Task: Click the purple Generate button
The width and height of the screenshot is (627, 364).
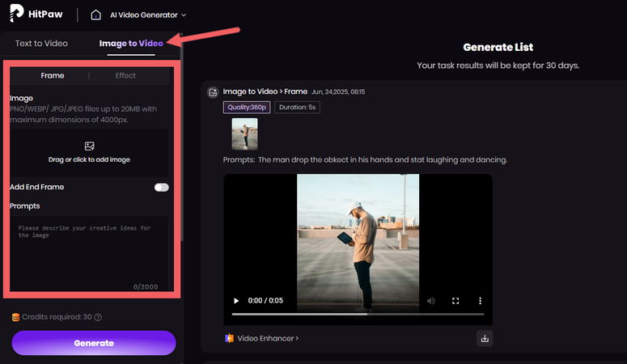Action: tap(94, 343)
